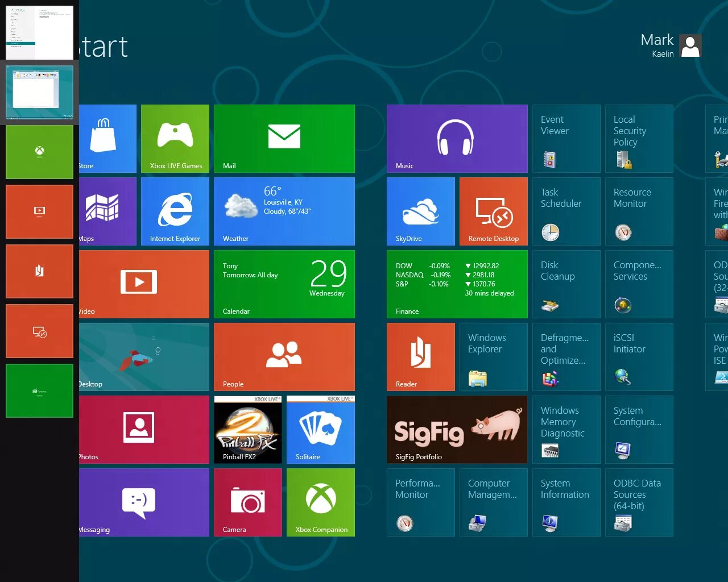The image size is (728, 582).
Task: Launch the Remote Desktop tile
Action: pyautogui.click(x=494, y=211)
